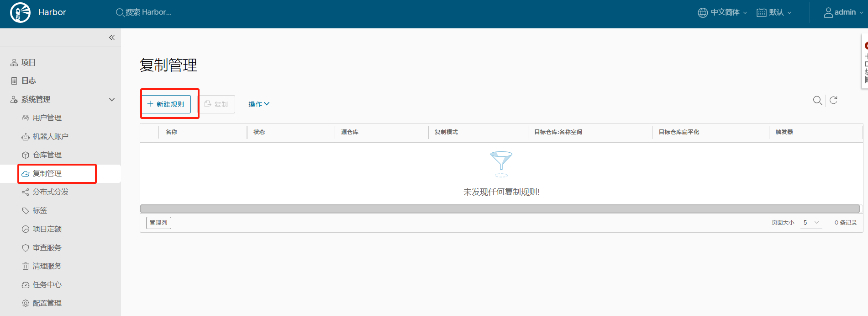
Task: Open the 默认 date format dropdown
Action: (x=780, y=12)
